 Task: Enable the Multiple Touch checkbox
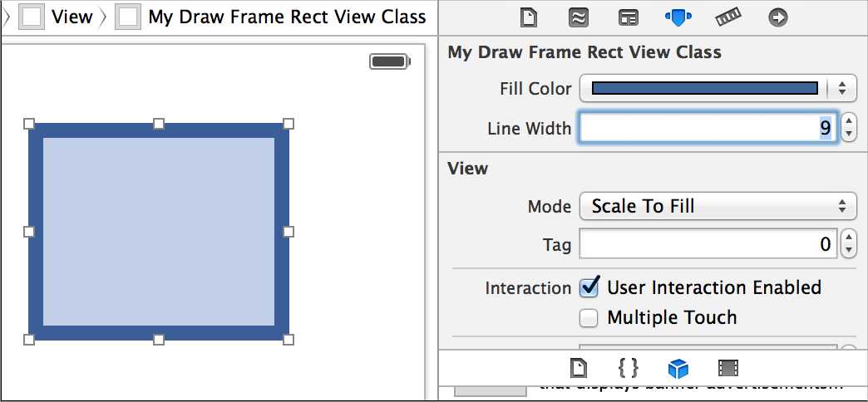pos(589,318)
